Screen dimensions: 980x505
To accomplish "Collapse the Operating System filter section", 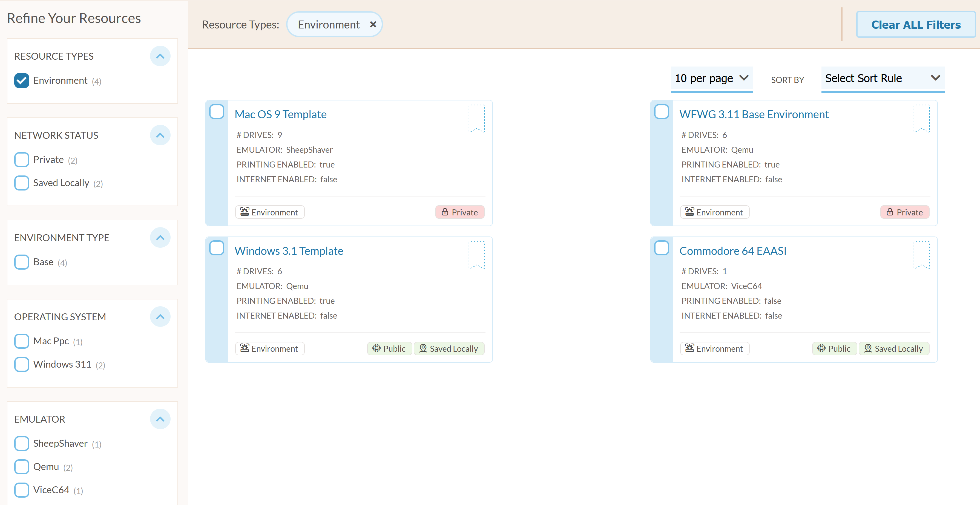I will [x=160, y=317].
